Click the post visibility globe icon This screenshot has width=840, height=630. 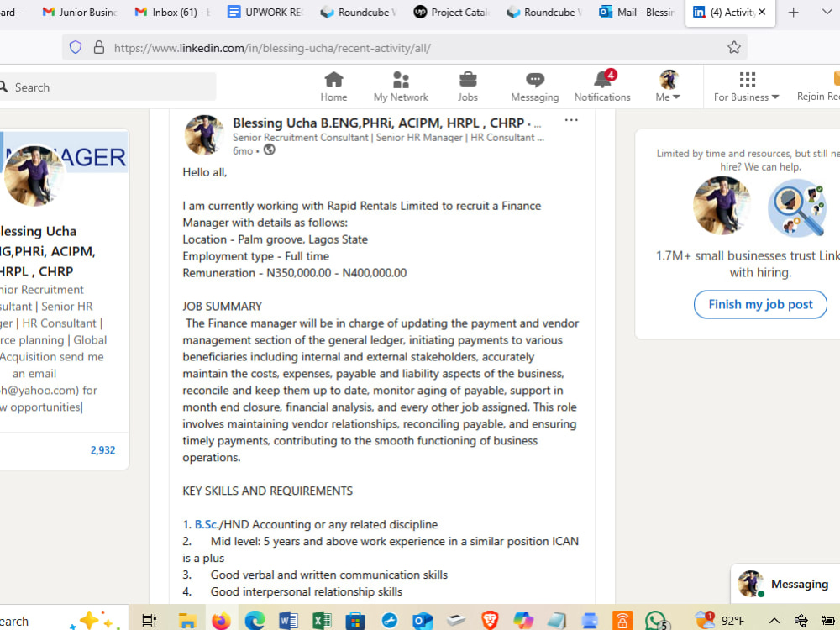(270, 150)
